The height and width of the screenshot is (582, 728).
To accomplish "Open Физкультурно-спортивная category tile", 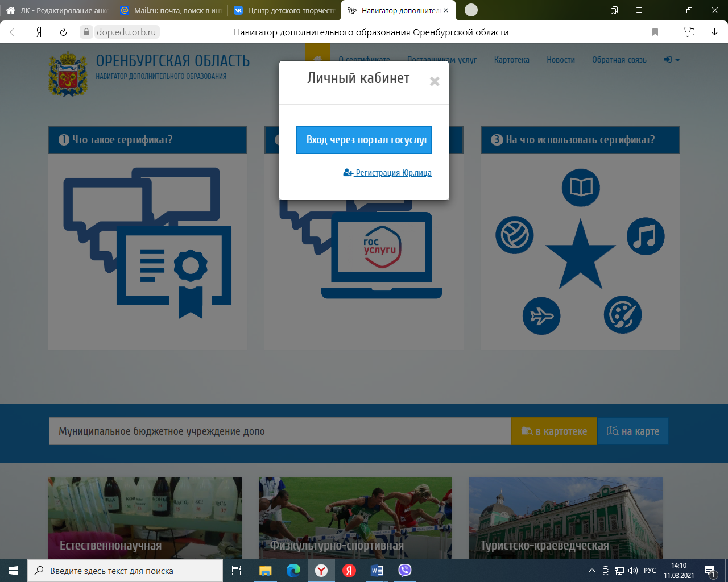I will pyautogui.click(x=355, y=518).
